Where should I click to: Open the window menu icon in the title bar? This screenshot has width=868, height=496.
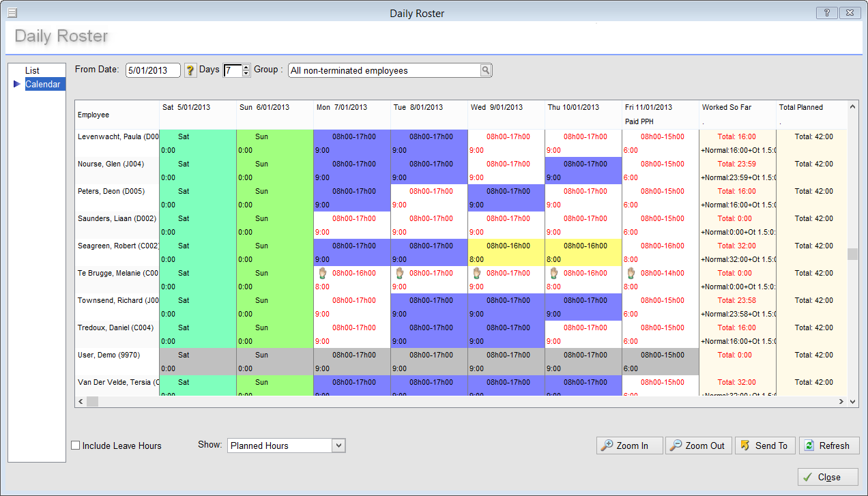click(x=12, y=13)
